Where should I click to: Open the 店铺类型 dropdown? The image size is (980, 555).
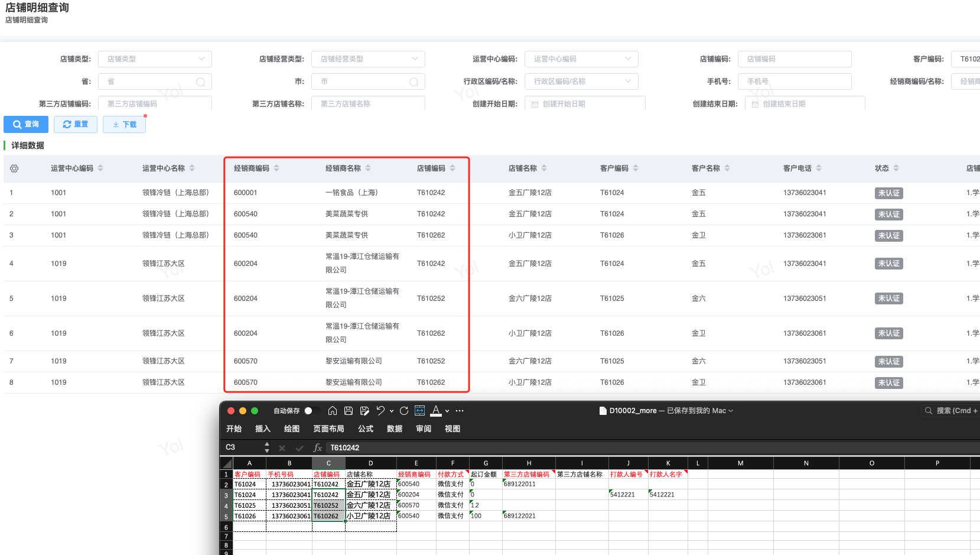(155, 59)
